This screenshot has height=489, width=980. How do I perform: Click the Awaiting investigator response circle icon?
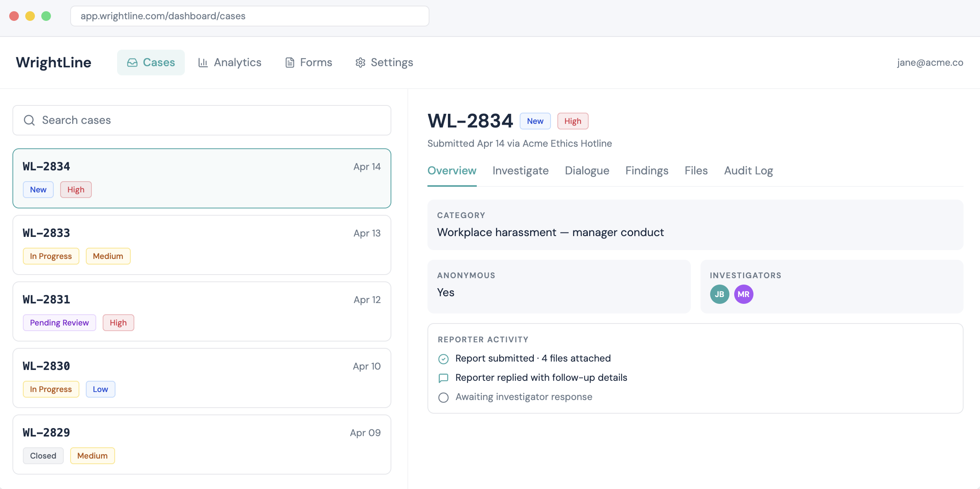pos(443,397)
